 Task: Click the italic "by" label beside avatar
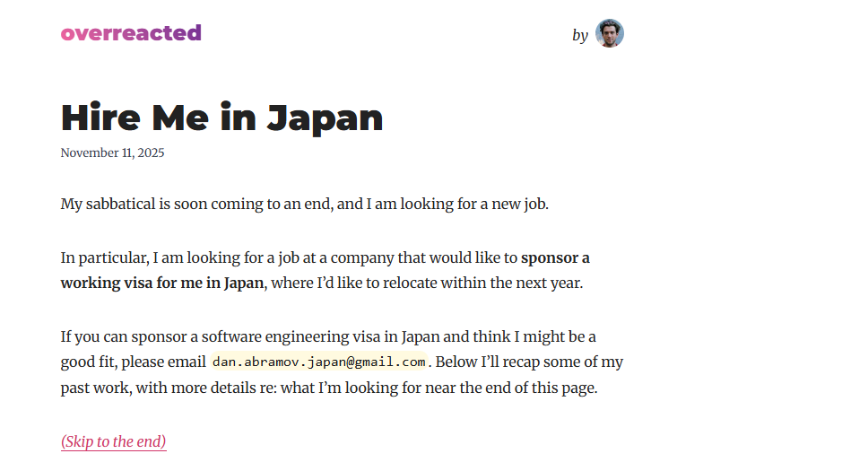pyautogui.click(x=579, y=35)
